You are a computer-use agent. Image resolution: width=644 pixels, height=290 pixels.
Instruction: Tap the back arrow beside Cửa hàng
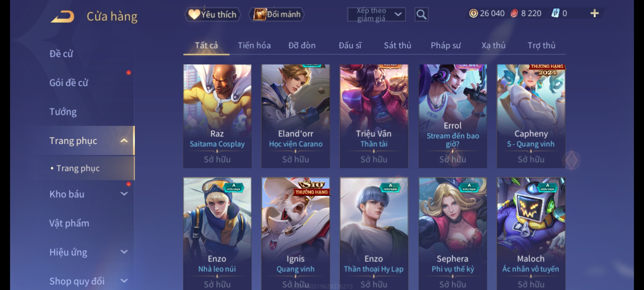63,16
